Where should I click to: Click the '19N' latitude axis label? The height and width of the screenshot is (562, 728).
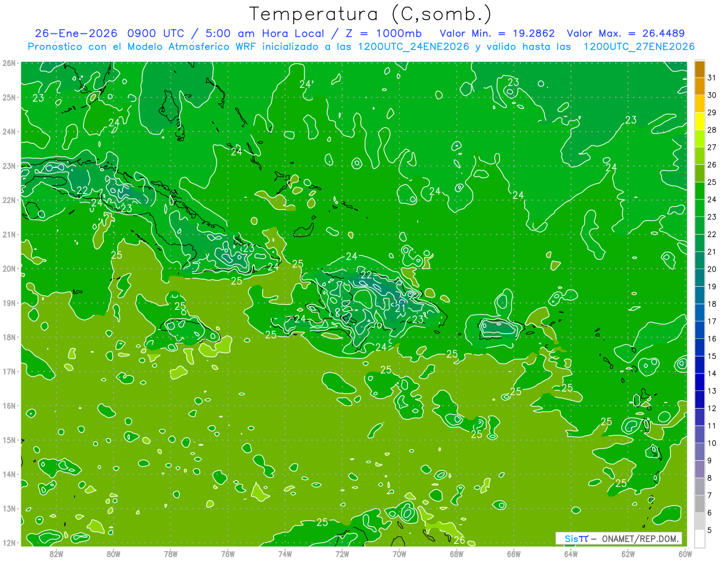pyautogui.click(x=9, y=303)
